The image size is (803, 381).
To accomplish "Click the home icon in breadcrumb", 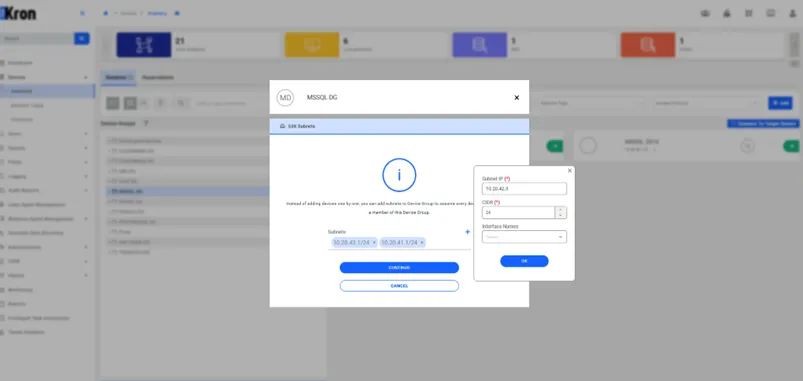I will pyautogui.click(x=105, y=13).
